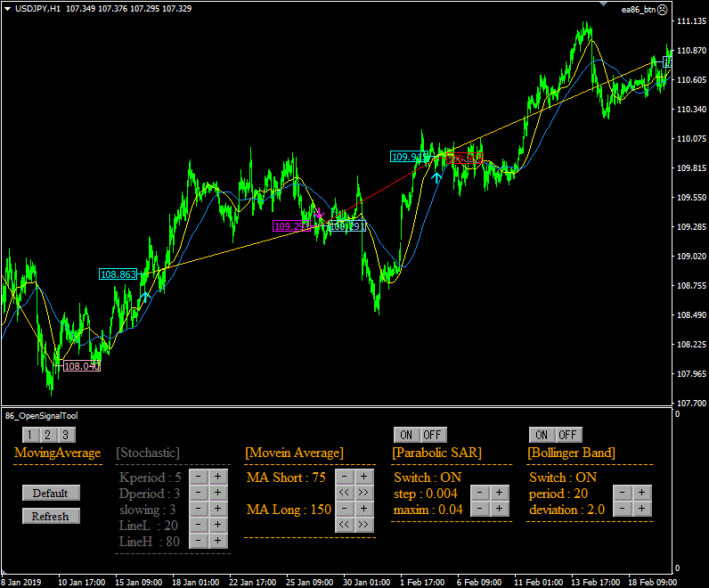Switch to preset tab 3
This screenshot has width=709, height=588.
pos(66,435)
